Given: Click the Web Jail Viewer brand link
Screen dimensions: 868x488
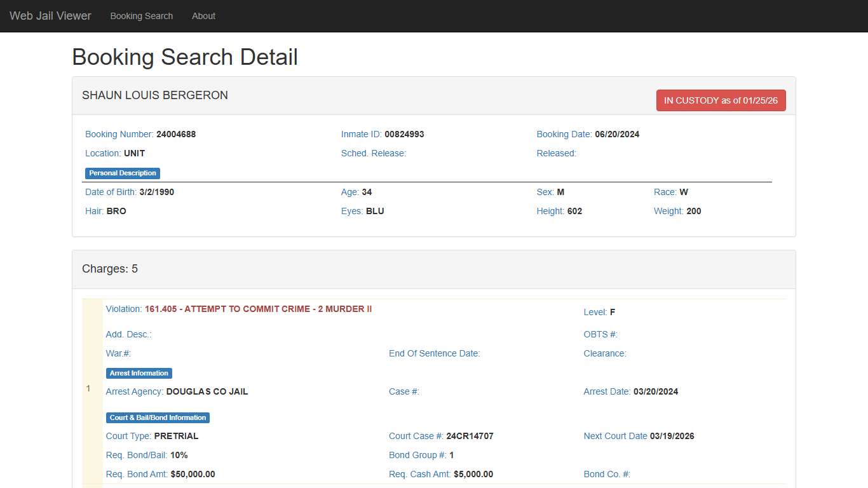Looking at the screenshot, I should (50, 16).
